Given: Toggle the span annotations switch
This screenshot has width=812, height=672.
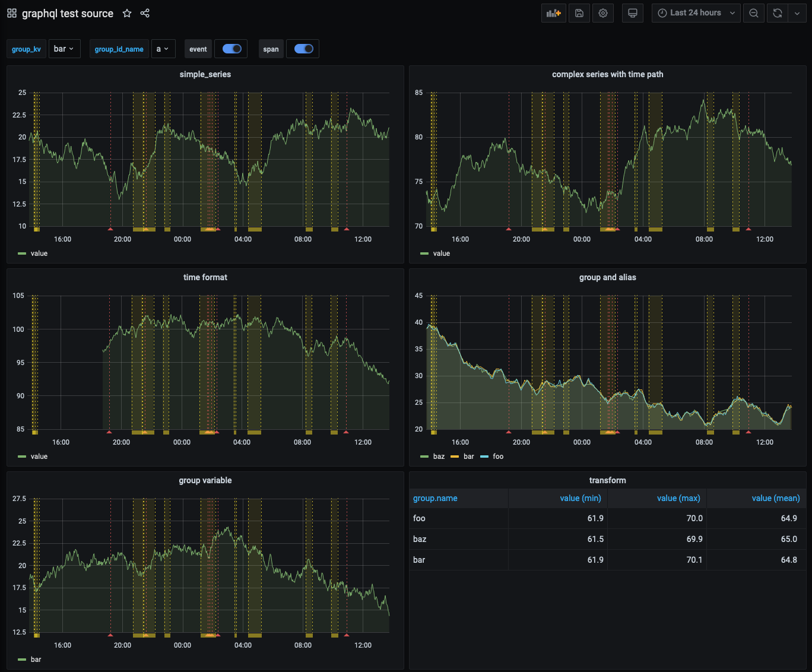Looking at the screenshot, I should 303,49.
